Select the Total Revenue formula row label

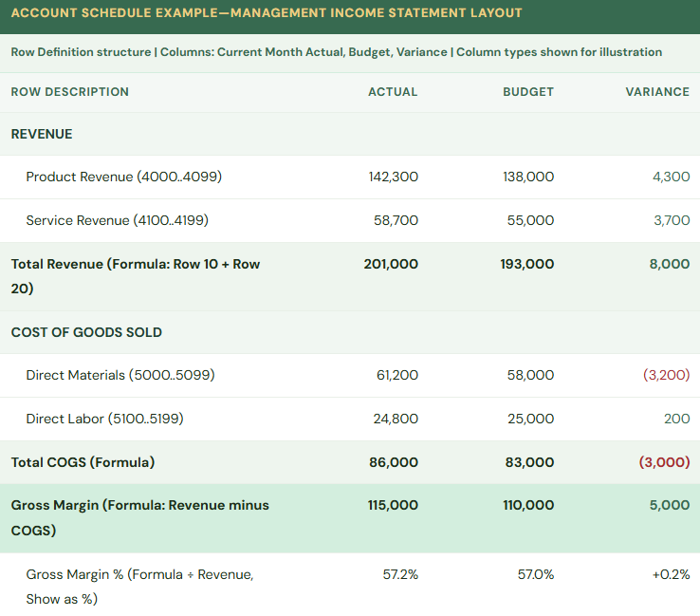click(135, 275)
